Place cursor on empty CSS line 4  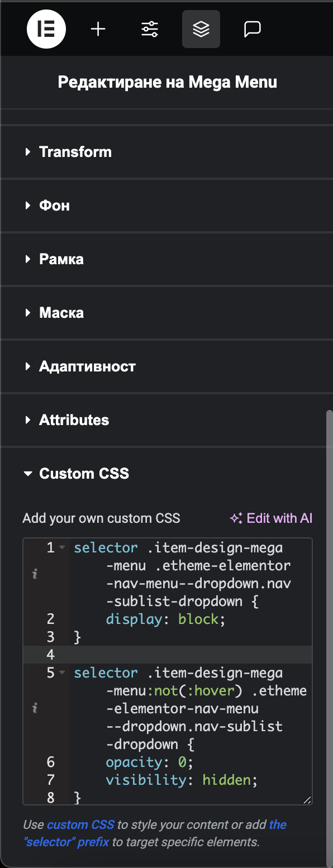click(190, 655)
